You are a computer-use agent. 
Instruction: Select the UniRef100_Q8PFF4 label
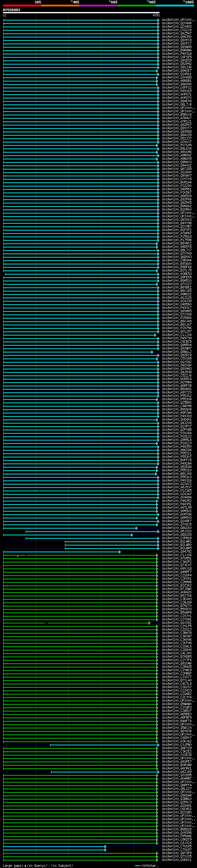click(176, 785)
